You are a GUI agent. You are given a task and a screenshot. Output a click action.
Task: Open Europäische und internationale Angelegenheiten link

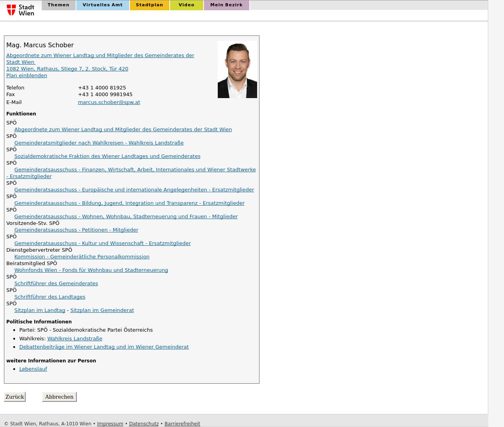[134, 189]
